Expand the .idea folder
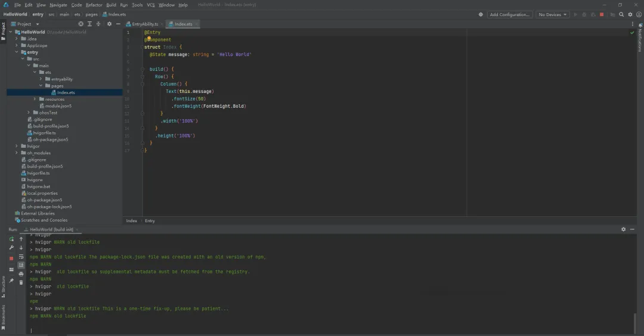 click(17, 39)
